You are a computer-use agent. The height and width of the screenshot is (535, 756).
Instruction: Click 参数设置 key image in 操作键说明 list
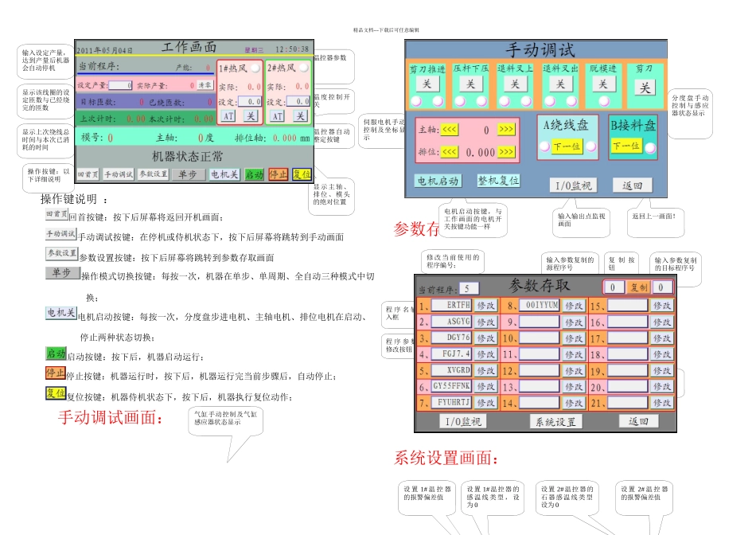(62, 253)
